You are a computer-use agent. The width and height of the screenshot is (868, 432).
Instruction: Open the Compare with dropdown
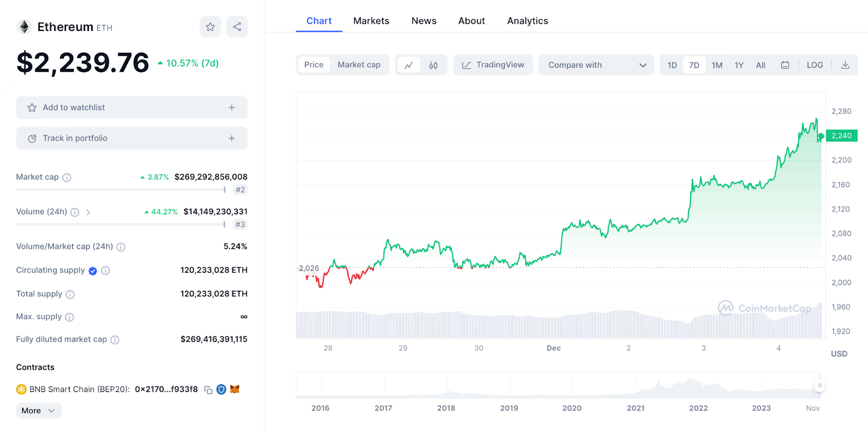click(x=596, y=65)
